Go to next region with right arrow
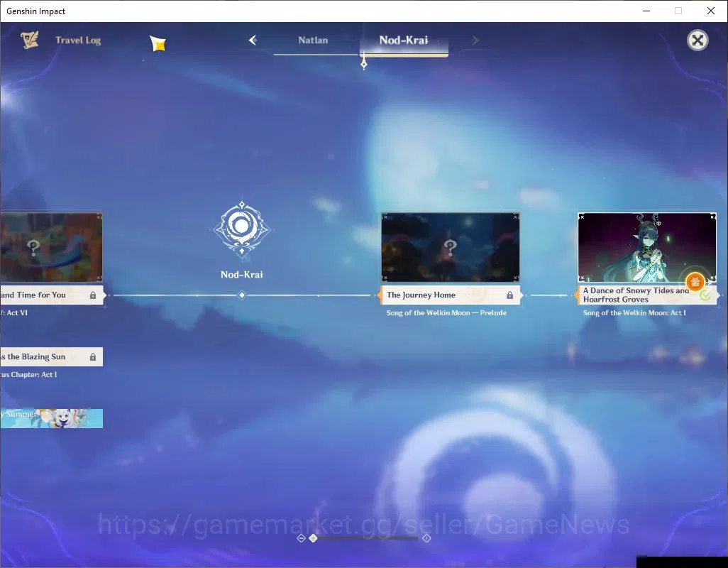Image resolution: width=728 pixels, height=568 pixels. tap(475, 40)
